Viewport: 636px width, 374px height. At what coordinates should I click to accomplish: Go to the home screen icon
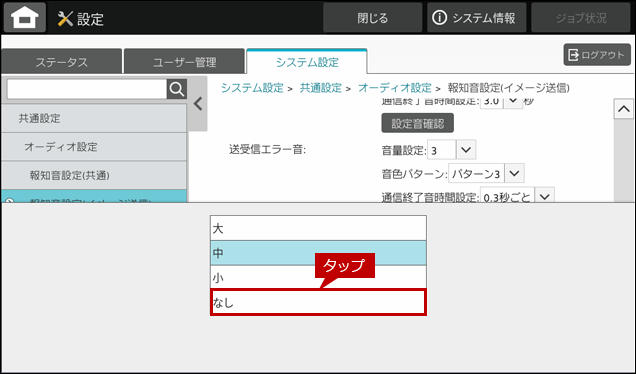25,17
